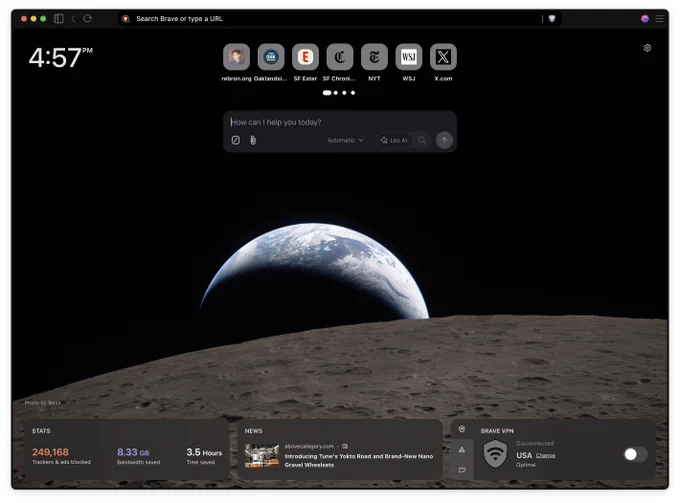Open the news article thumbnail image
Viewport: 680px width, 503px height.
262,455
